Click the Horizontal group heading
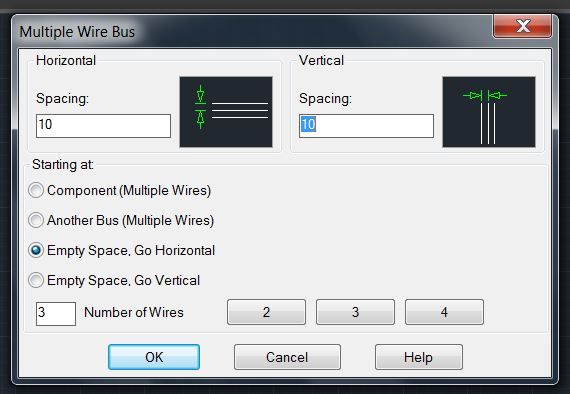Viewport: 570px width, 394px height. click(x=66, y=60)
